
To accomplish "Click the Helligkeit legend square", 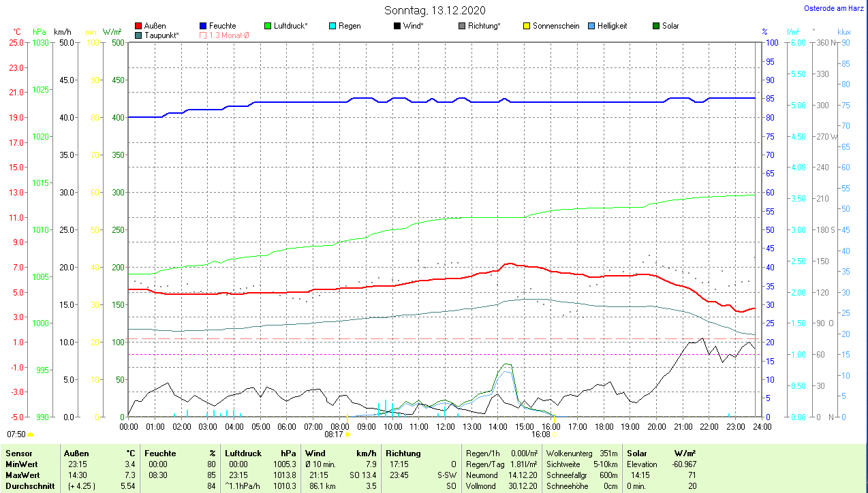I will [591, 26].
